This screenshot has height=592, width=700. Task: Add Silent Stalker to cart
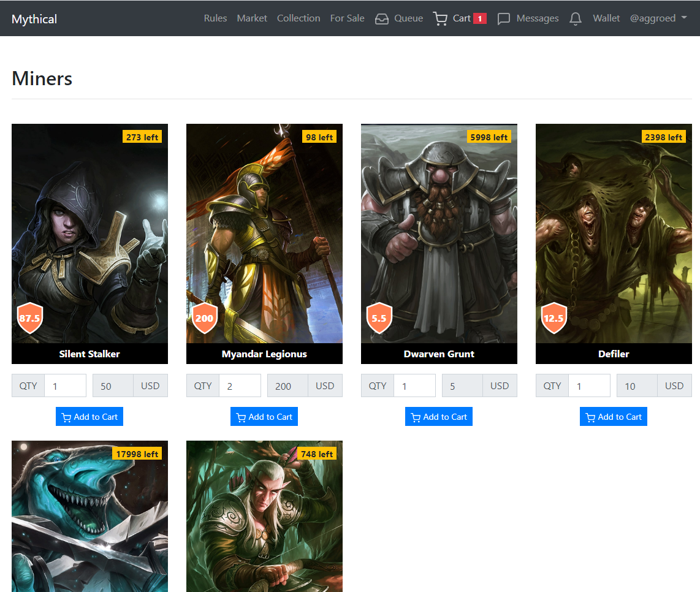click(89, 417)
